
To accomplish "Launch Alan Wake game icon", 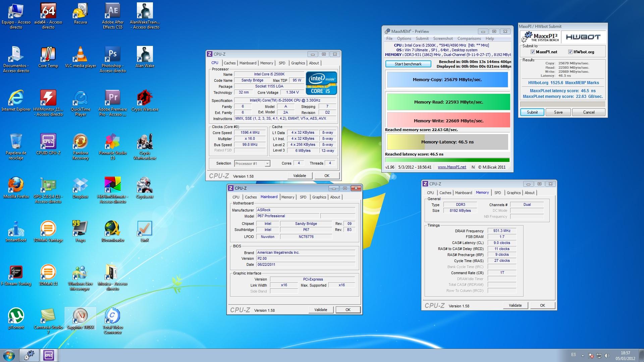I will point(145,57).
